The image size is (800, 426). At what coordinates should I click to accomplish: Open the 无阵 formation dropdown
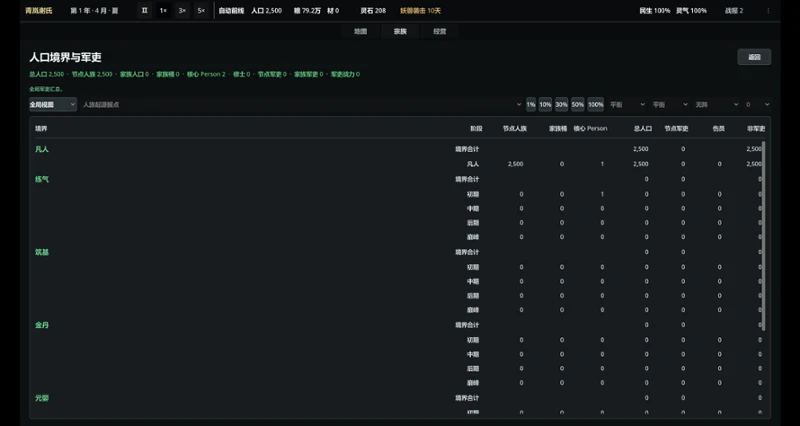click(x=716, y=104)
